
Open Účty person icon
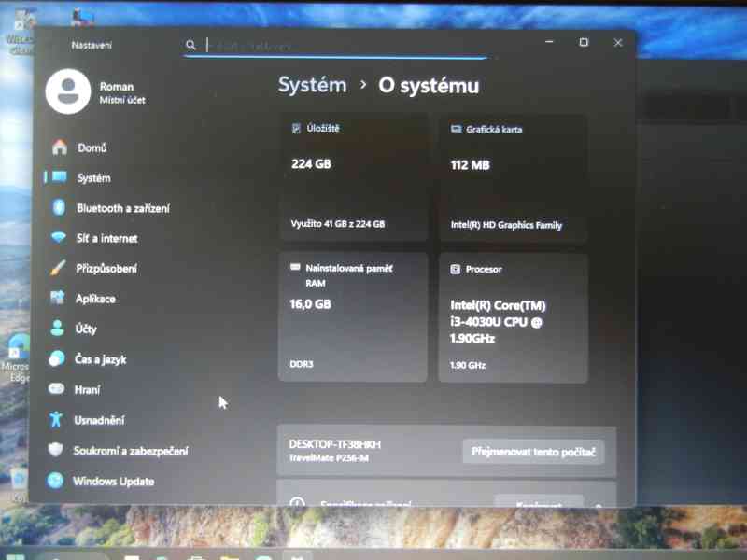(57, 329)
